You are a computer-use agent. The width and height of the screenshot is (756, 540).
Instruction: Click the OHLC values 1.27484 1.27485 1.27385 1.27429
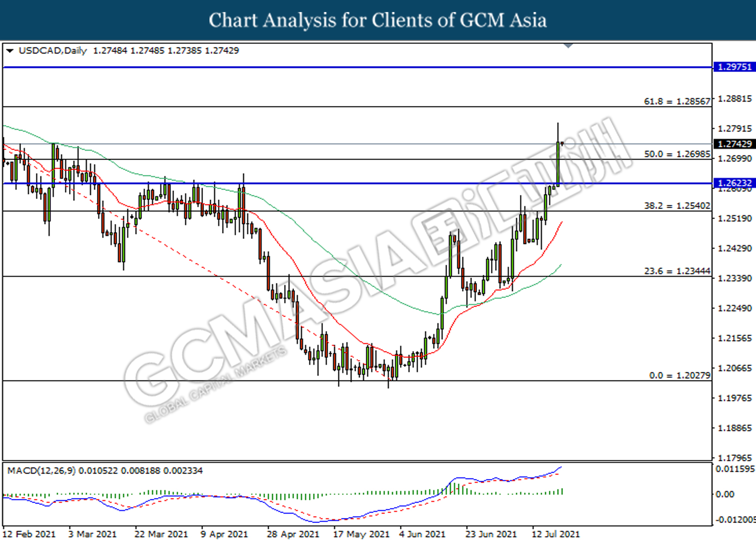(x=166, y=50)
